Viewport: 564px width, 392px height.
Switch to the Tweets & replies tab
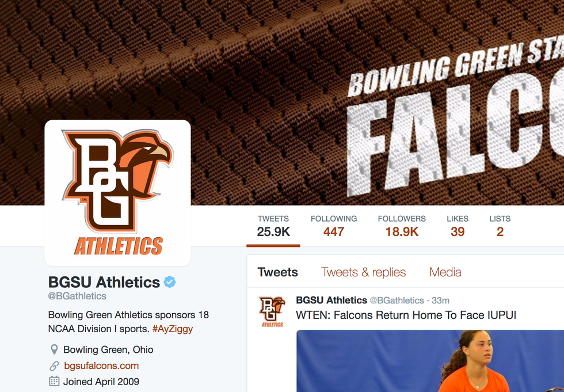[x=363, y=272]
